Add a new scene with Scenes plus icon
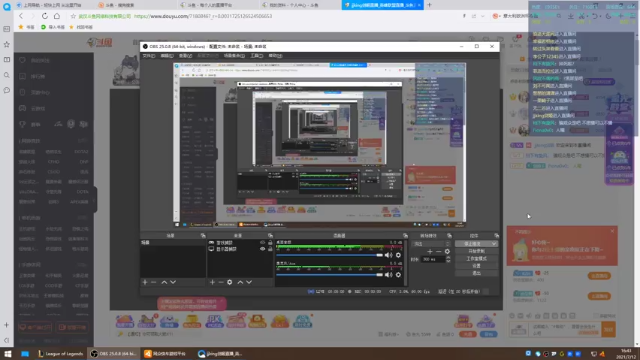The width and height of the screenshot is (640, 360). [x=144, y=282]
